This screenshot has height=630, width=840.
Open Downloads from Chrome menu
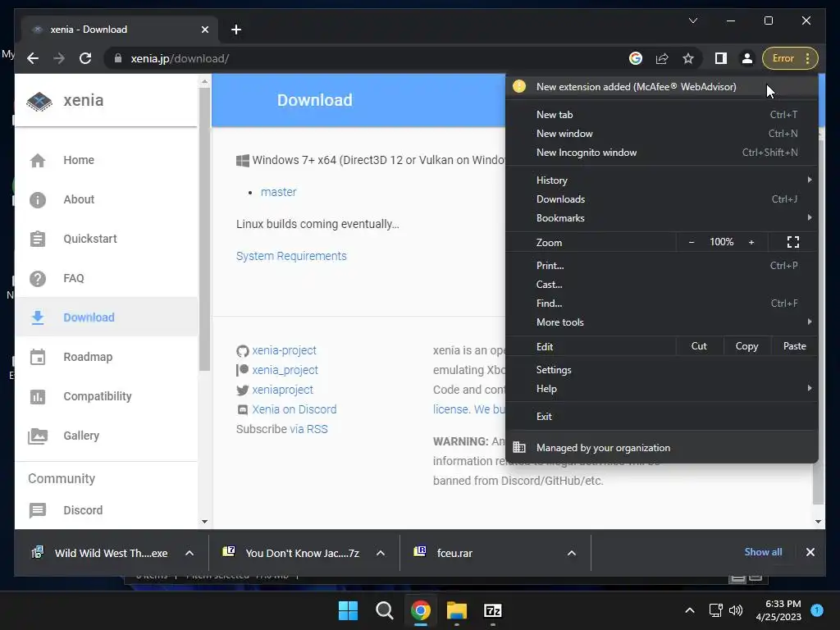pos(661,199)
